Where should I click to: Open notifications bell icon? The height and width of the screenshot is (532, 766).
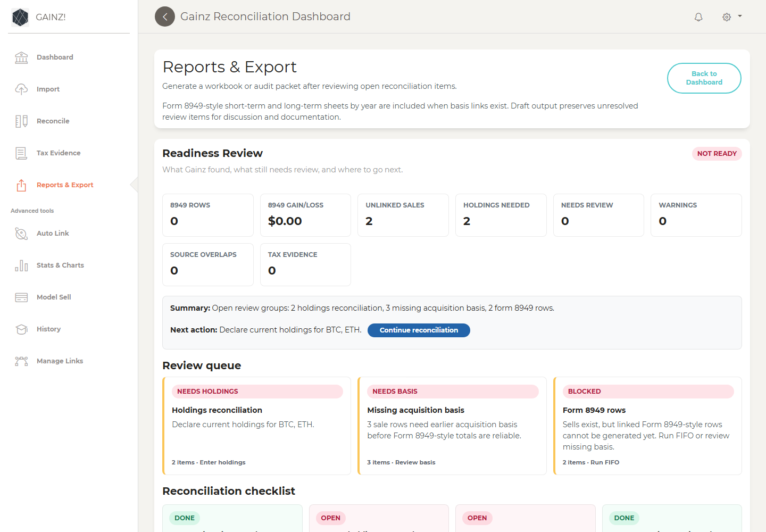pyautogui.click(x=698, y=17)
